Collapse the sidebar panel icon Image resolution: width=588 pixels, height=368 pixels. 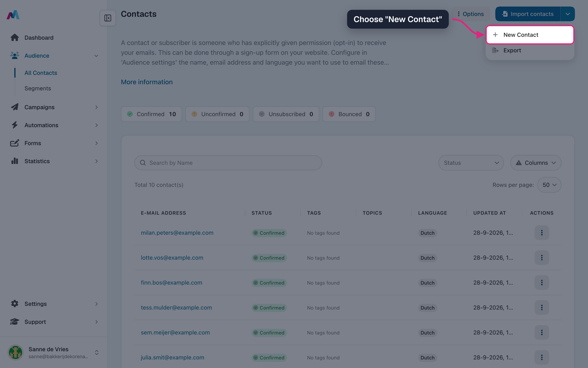coord(108,18)
